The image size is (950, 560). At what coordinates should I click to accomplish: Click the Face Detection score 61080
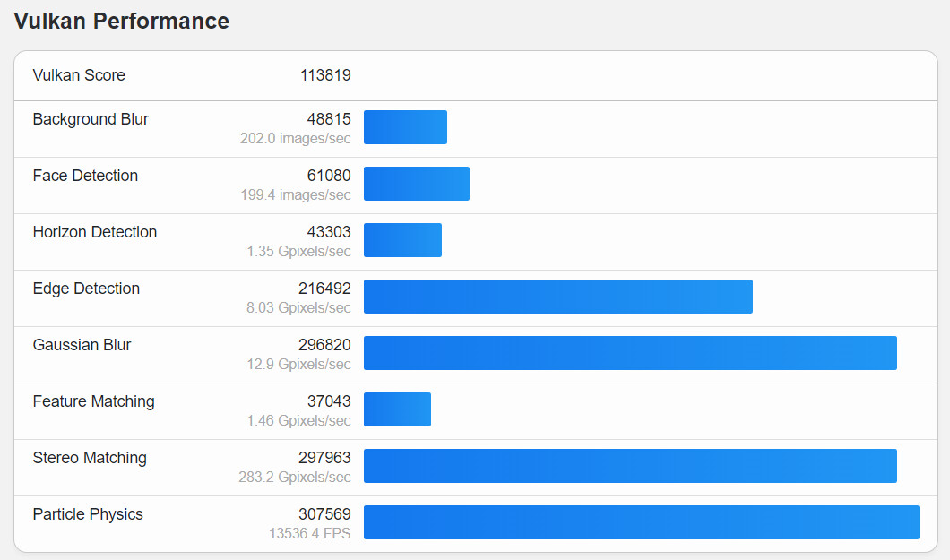pyautogui.click(x=329, y=176)
